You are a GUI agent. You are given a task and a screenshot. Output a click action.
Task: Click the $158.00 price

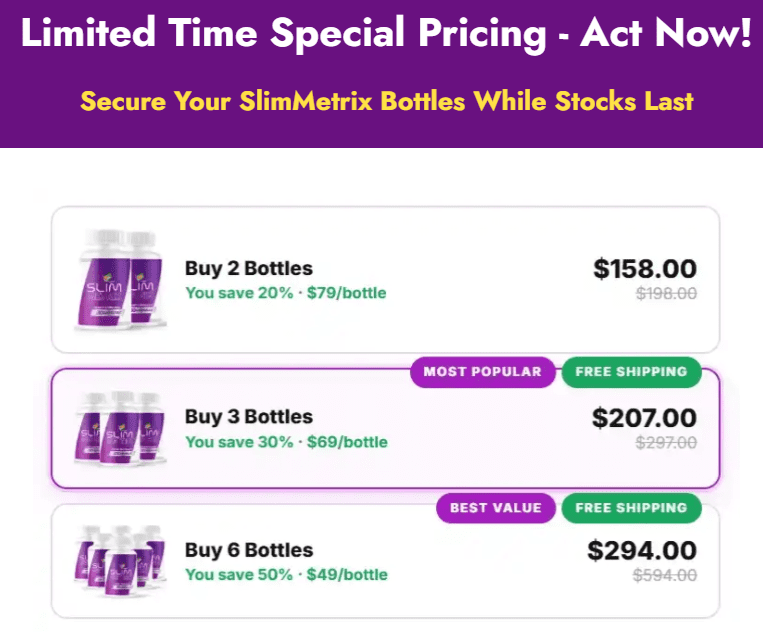[645, 269]
